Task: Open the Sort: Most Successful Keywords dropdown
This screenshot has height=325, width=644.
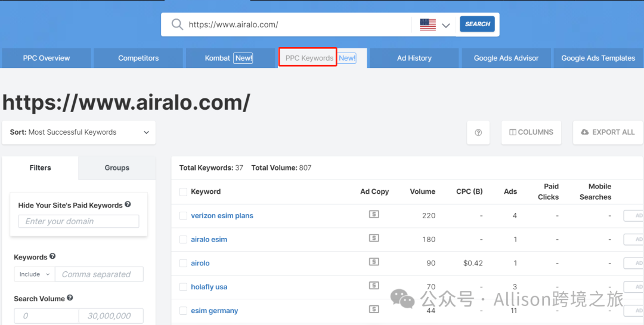Action: tap(79, 132)
